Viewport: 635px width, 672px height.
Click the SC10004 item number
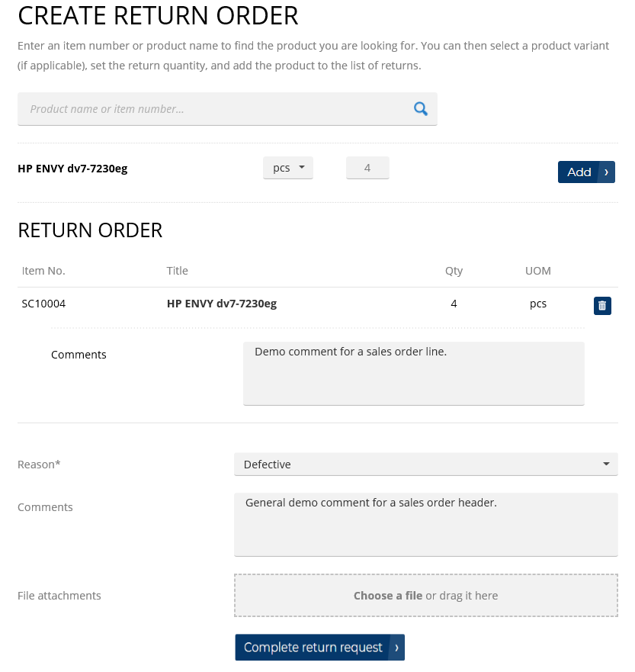point(43,303)
